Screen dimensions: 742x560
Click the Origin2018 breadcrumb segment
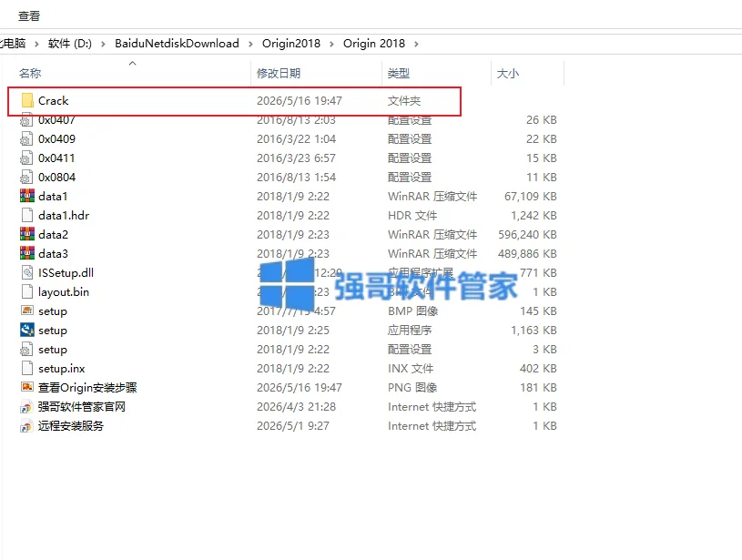[291, 44]
